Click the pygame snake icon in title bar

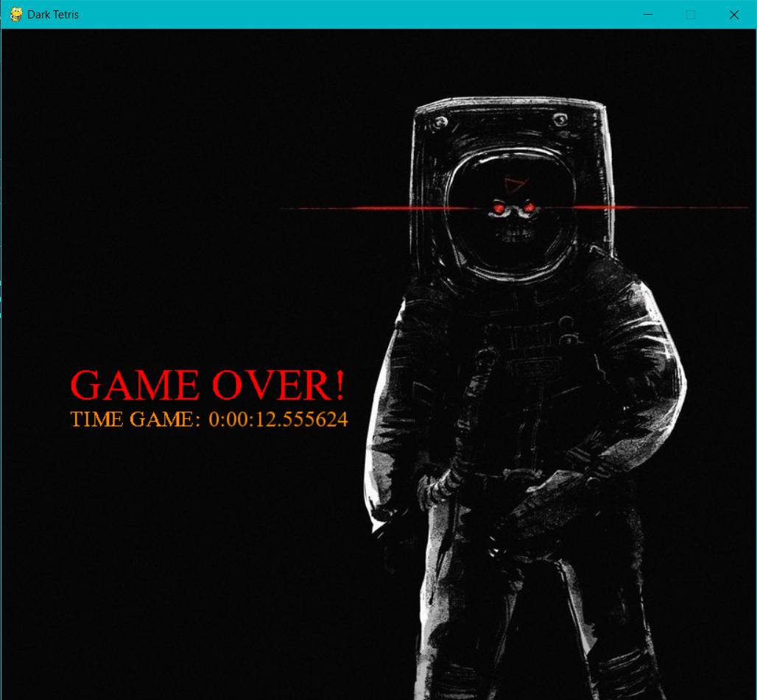click(16, 15)
